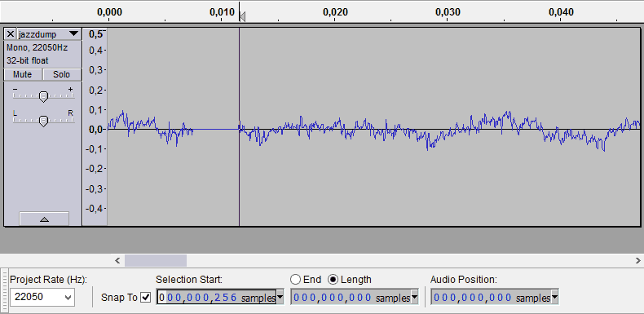
Task: Close the jazzdump track with X
Action: pyautogui.click(x=11, y=33)
